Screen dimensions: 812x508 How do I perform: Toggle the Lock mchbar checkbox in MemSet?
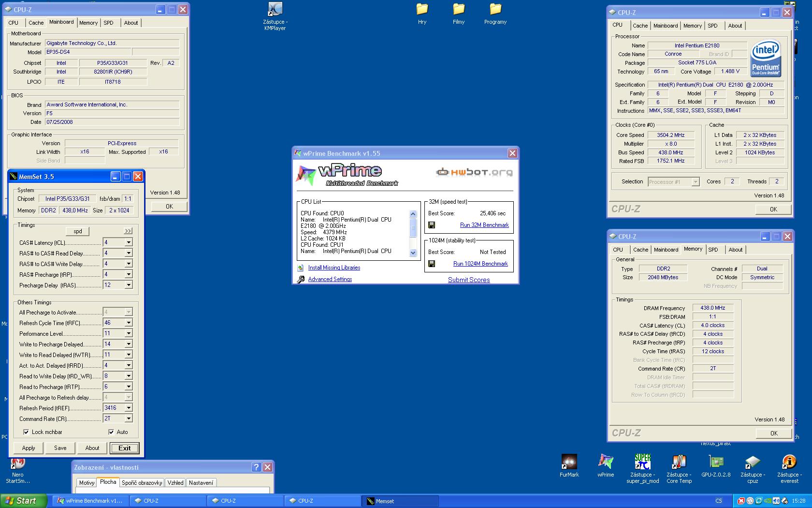(x=26, y=432)
